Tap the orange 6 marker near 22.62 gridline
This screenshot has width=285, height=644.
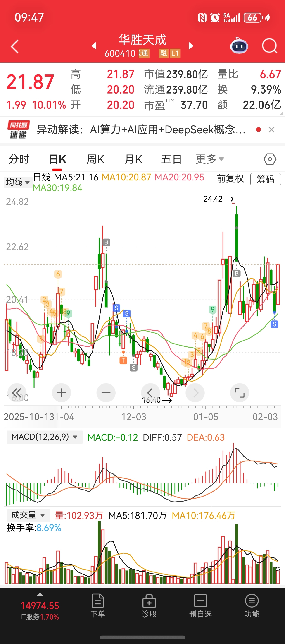[58, 274]
